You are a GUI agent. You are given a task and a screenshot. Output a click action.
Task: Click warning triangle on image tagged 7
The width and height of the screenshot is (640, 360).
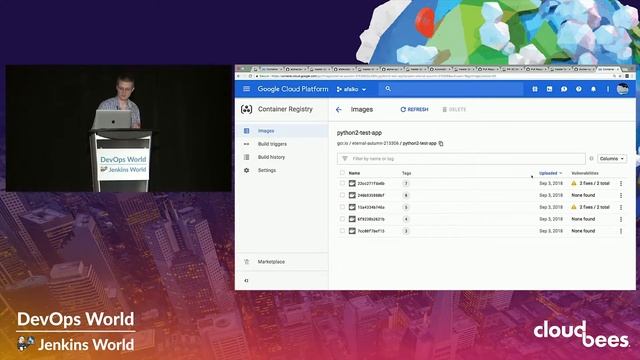click(x=574, y=183)
